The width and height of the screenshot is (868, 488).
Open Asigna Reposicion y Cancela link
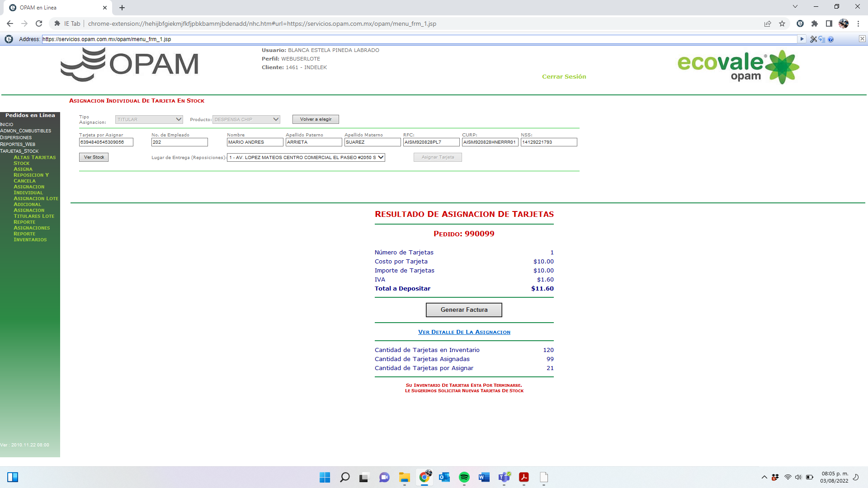pyautogui.click(x=31, y=175)
